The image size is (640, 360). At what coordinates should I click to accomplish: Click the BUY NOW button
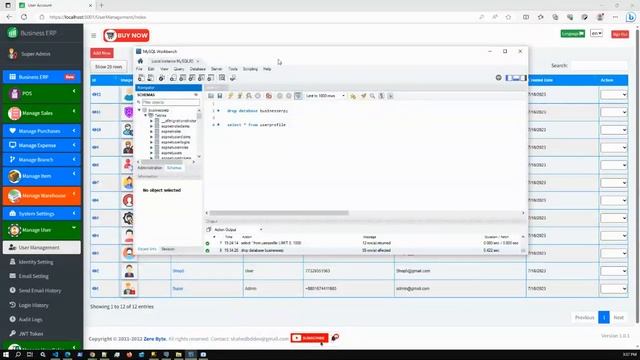tap(126, 36)
